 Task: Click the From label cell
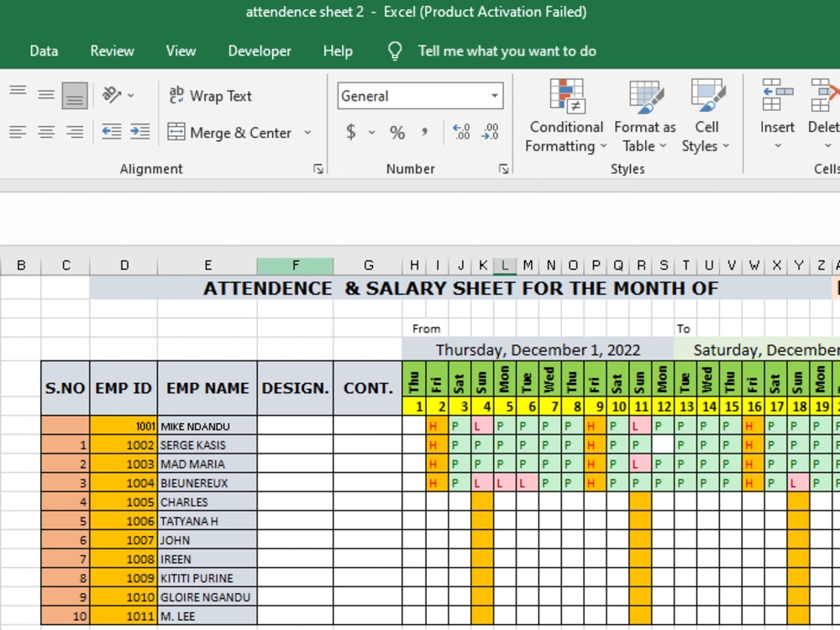(x=426, y=329)
